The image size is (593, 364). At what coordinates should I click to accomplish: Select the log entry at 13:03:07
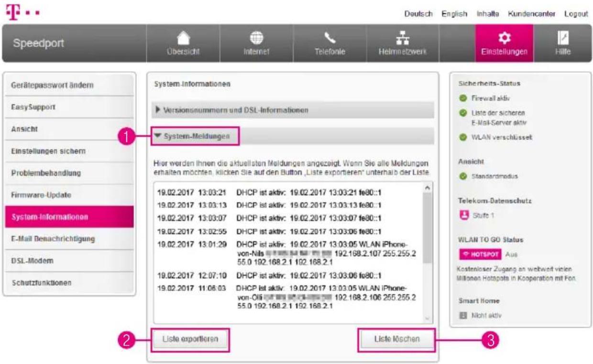[x=269, y=218]
